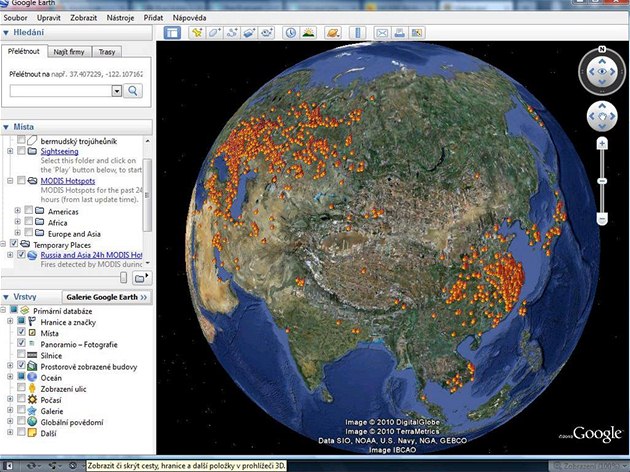Open the MODIS Hotspots link
630x472 pixels.
68,181
